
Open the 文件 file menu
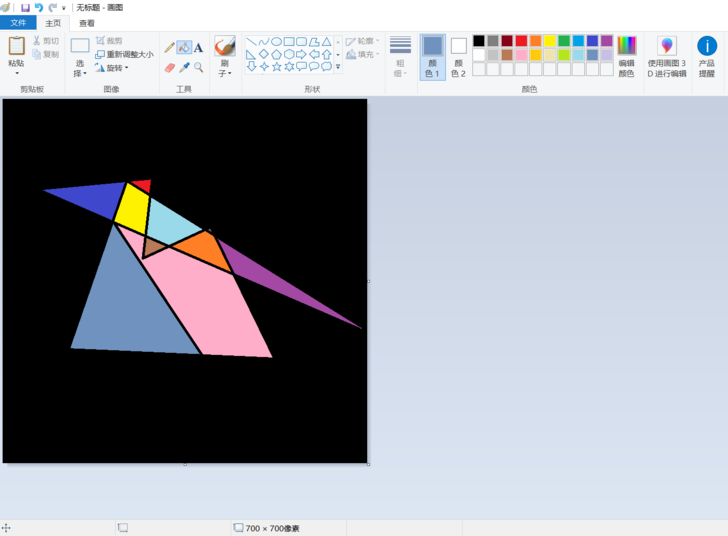pos(18,22)
